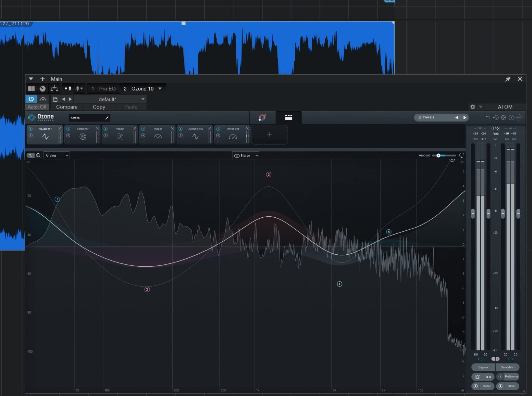The image size is (532, 396).
Task: Switch to the 1 - Pro EQ tab
Action: (104, 89)
